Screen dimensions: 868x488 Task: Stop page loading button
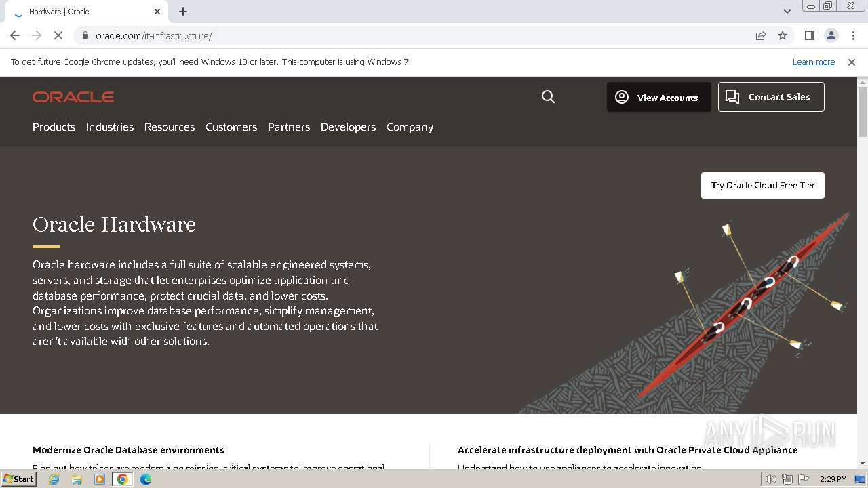[x=58, y=35]
